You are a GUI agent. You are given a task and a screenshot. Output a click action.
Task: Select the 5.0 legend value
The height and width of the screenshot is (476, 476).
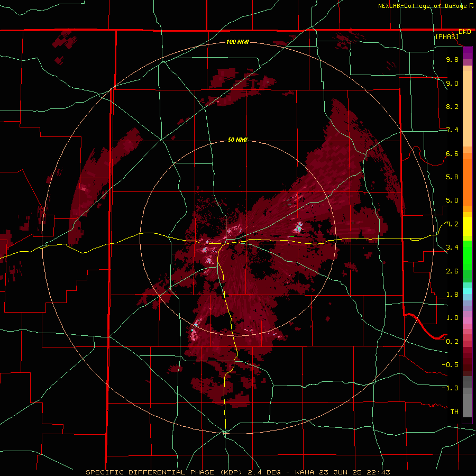point(452,200)
